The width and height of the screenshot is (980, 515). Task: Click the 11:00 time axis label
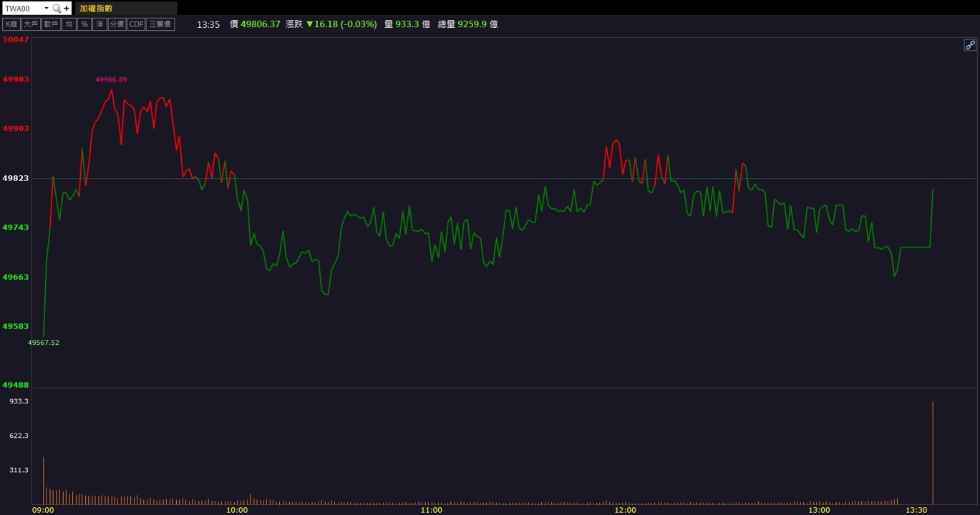coord(431,510)
